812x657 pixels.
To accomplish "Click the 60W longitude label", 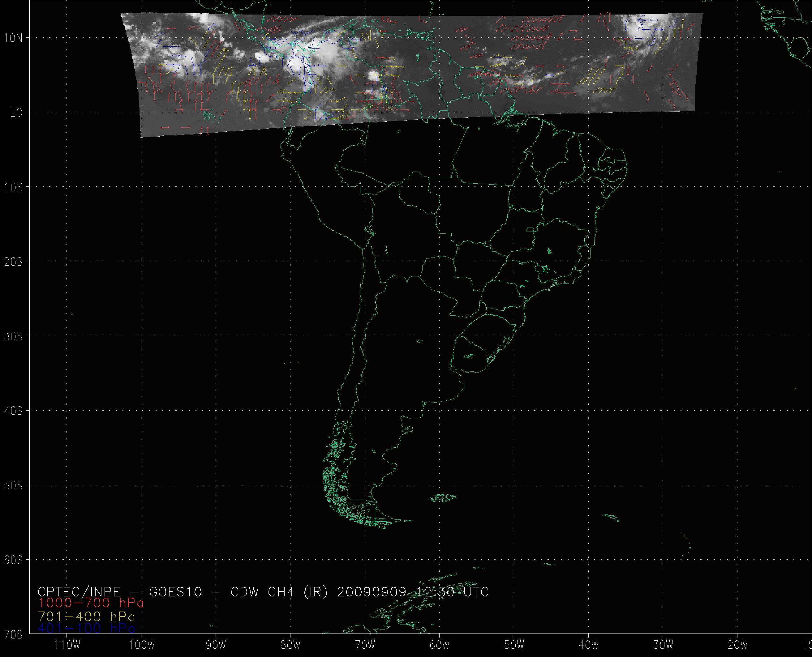I will (x=440, y=645).
